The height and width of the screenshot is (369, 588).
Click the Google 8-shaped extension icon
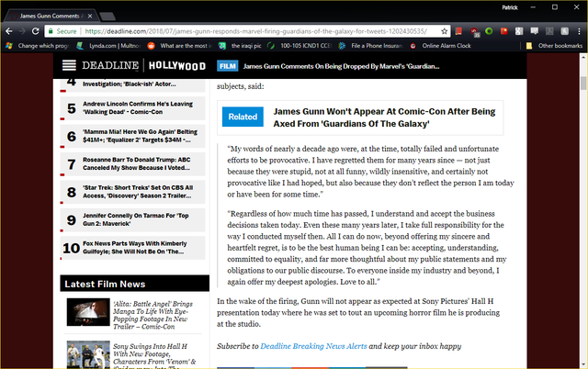(x=519, y=31)
